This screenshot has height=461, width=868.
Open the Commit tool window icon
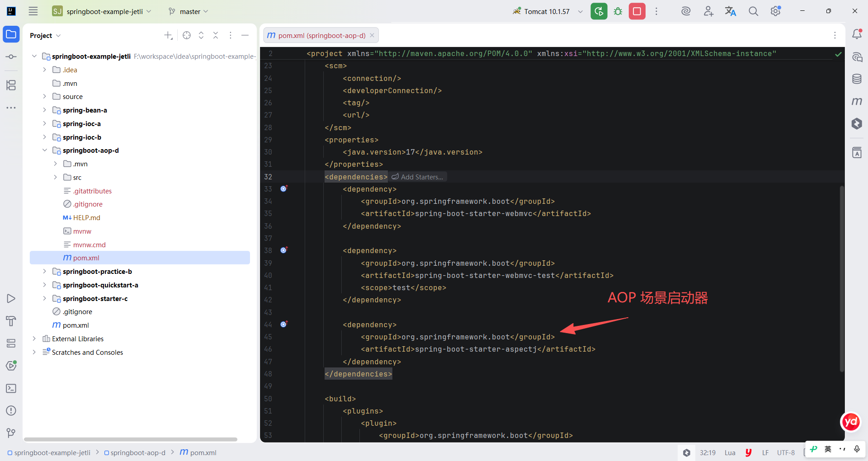click(x=11, y=56)
